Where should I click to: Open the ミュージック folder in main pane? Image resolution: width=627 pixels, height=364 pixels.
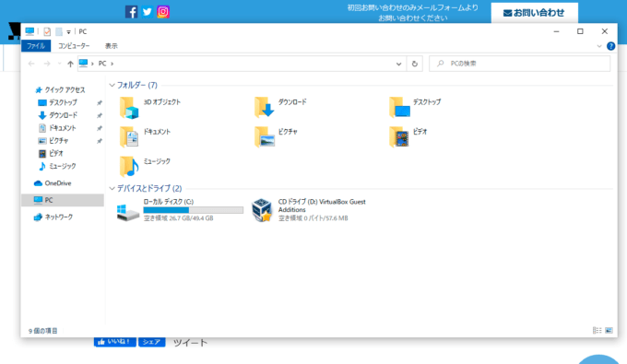(x=146, y=167)
